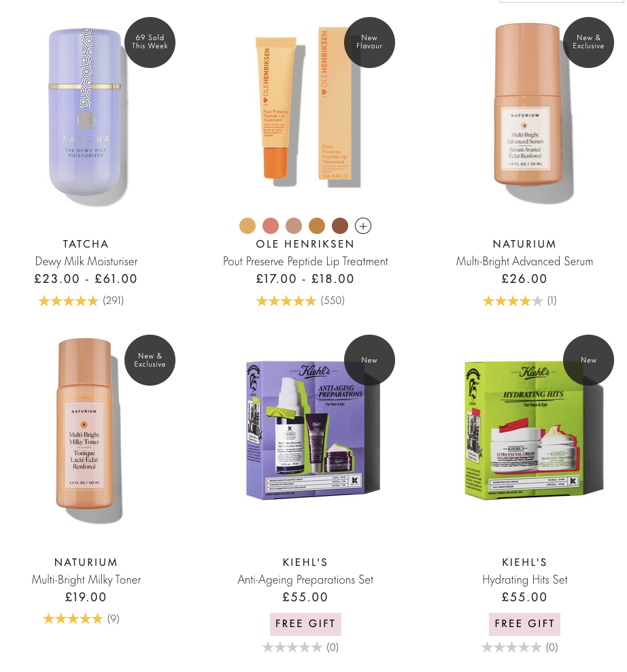Choose the dark brown shade swatch

[340, 226]
